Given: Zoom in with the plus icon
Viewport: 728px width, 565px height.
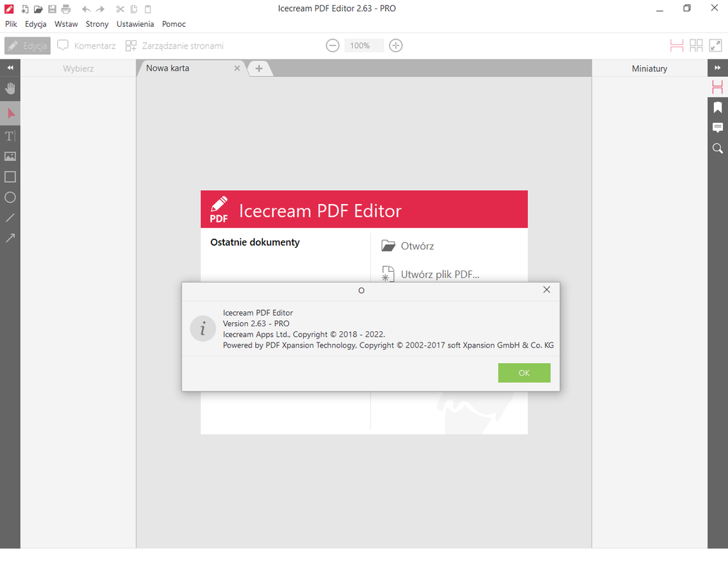Looking at the screenshot, I should click(x=396, y=45).
